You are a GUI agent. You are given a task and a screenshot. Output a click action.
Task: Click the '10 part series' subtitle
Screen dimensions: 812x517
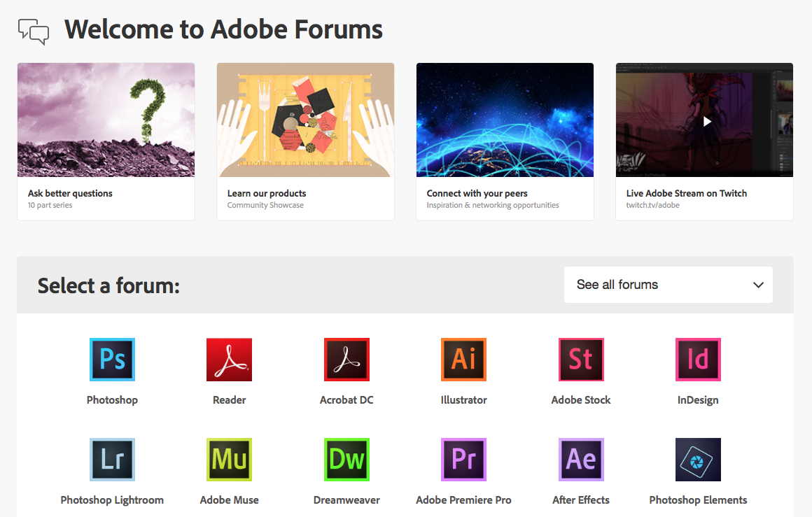coord(50,205)
